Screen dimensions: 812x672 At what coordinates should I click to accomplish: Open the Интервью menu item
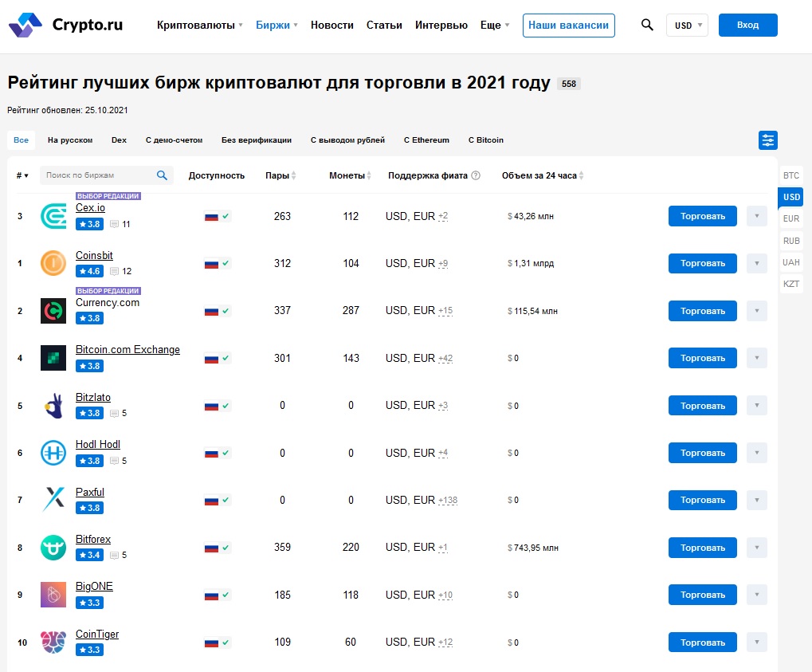point(441,25)
